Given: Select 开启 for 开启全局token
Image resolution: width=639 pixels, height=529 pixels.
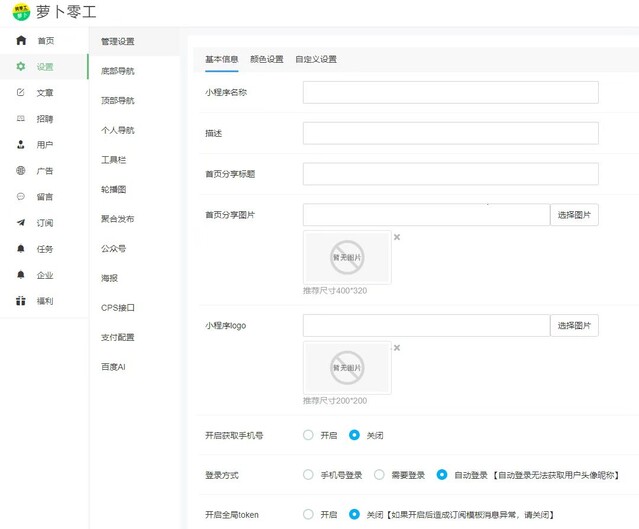Looking at the screenshot, I should [308, 514].
